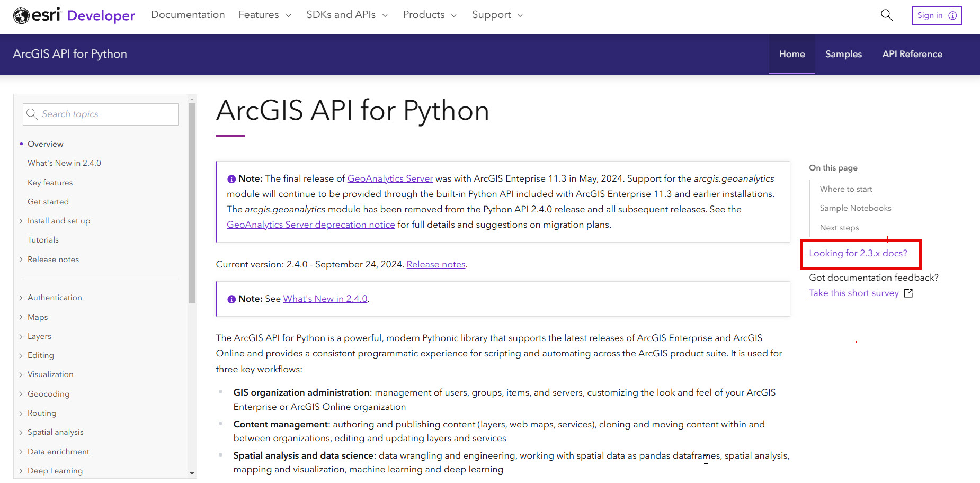Expand the Editing topic
The image size is (980, 483).
(x=21, y=355)
